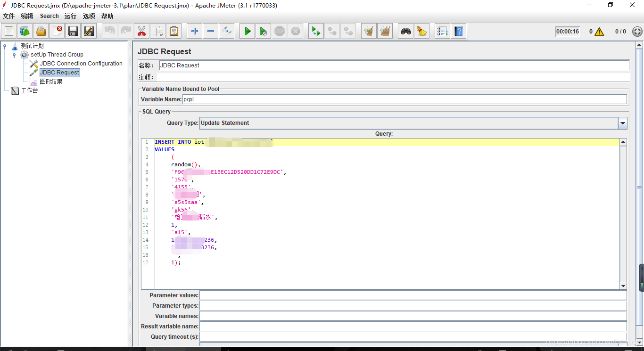Click the thread status circle icon
644x351 pixels.
pos(637,32)
